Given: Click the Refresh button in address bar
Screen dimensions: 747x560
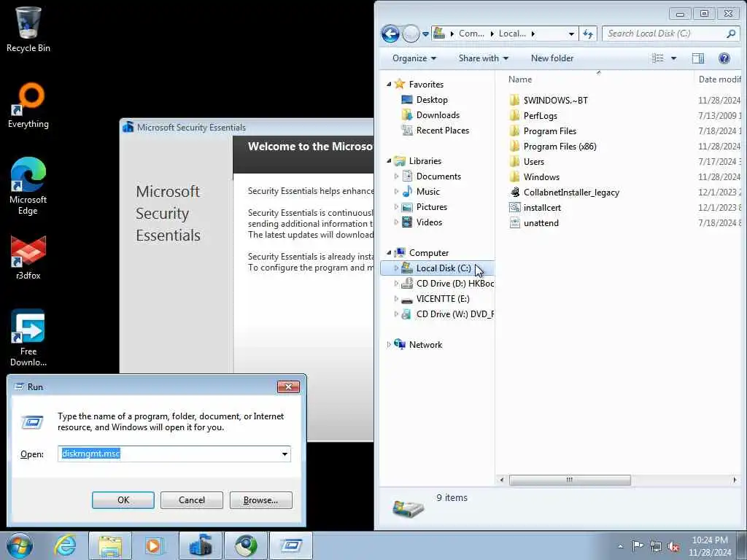Looking at the screenshot, I should coord(588,34).
